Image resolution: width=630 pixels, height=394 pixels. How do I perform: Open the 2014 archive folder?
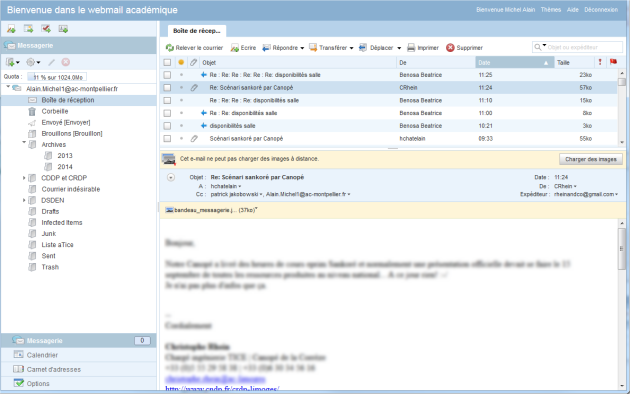[x=65, y=167]
